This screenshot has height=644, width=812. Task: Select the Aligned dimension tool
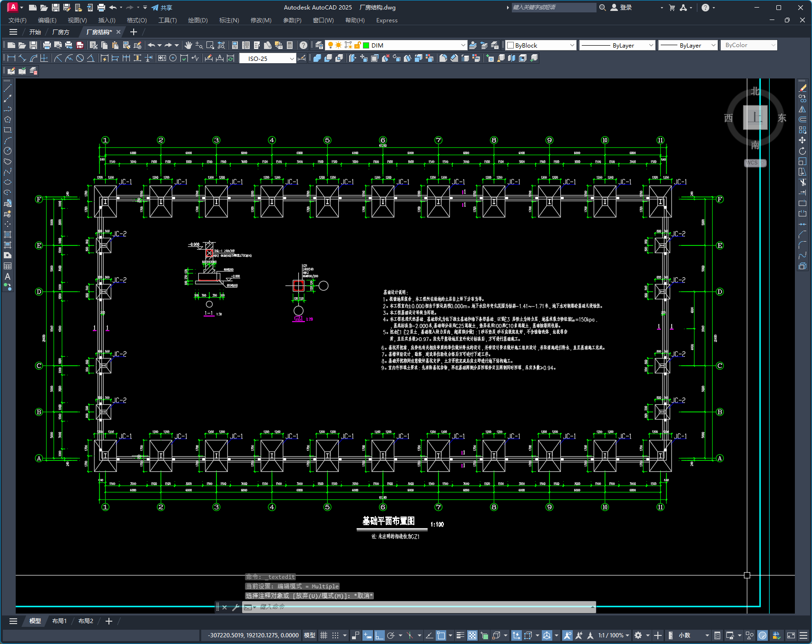(x=22, y=58)
